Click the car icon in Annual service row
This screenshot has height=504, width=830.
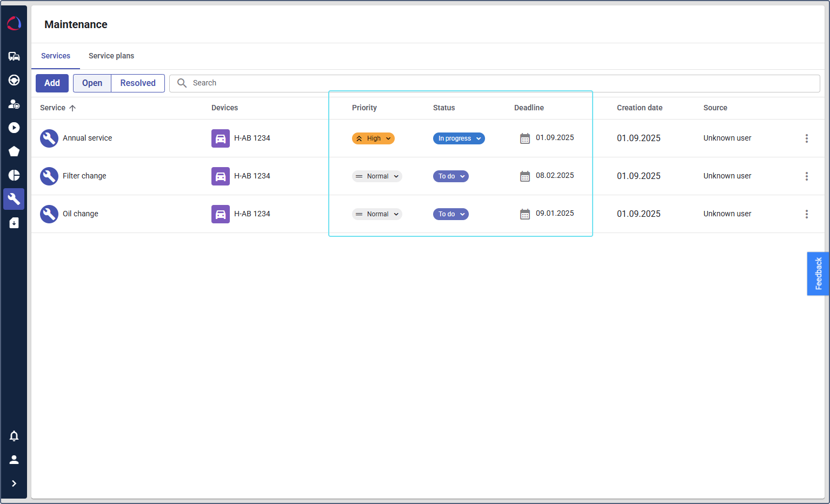221,138
